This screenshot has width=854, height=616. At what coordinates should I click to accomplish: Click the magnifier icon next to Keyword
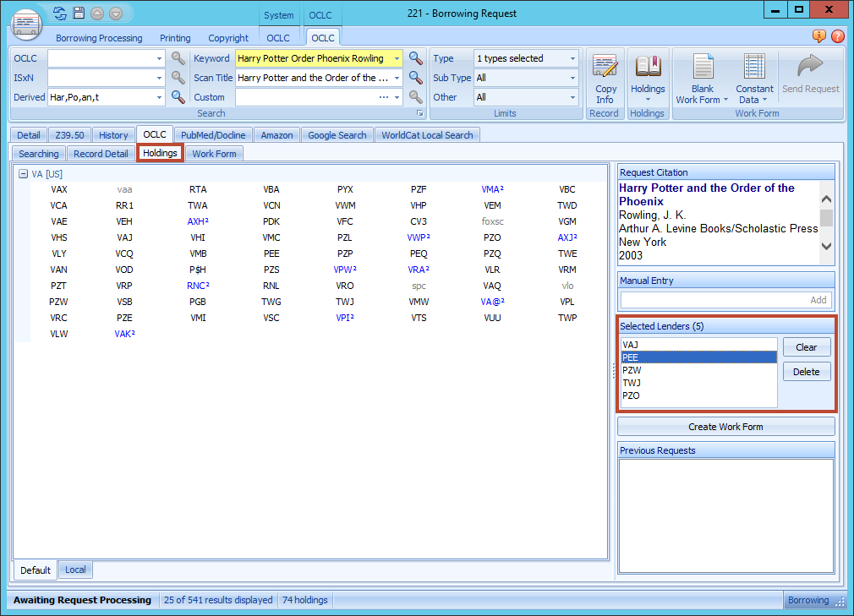click(x=414, y=58)
